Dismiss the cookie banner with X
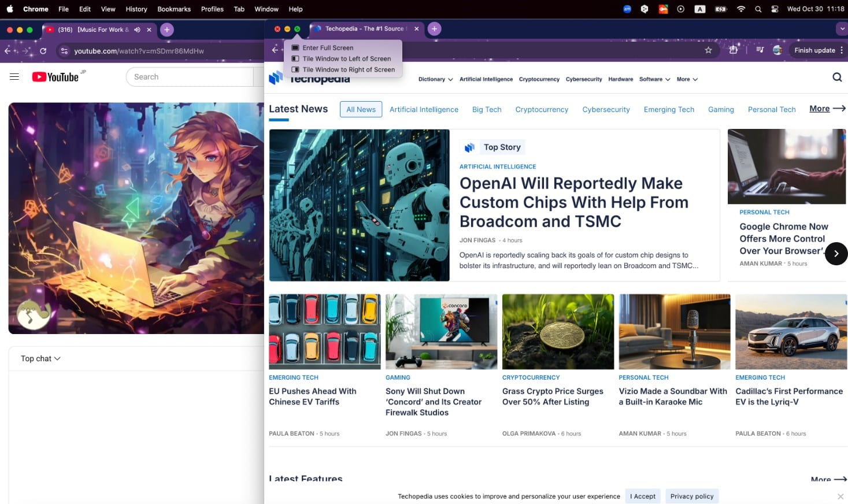Viewport: 848px width, 504px height. coord(840,496)
